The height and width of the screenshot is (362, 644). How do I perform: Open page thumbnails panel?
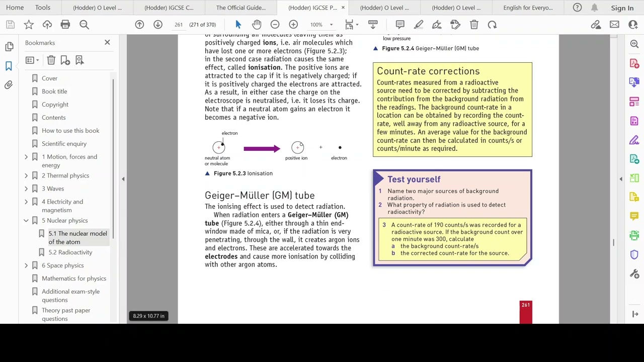[9, 47]
